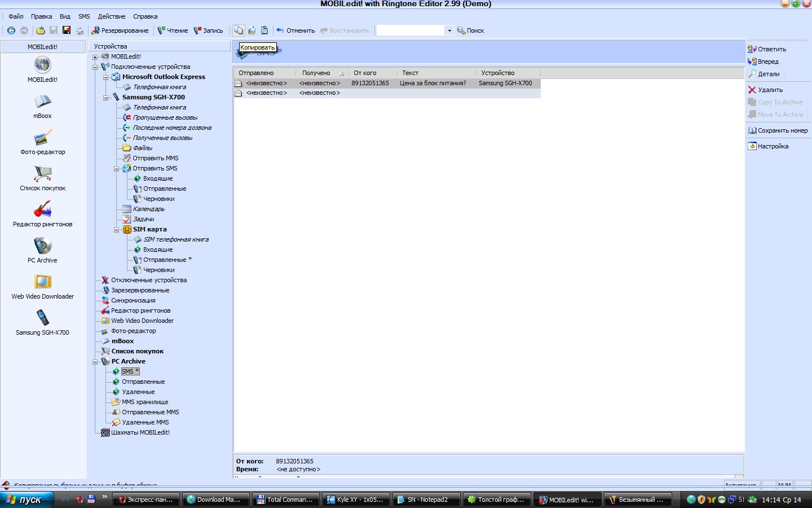Image resolution: width=812 pixels, height=508 pixels.
Task: Collapse PC Archive tree node
Action: click(95, 362)
